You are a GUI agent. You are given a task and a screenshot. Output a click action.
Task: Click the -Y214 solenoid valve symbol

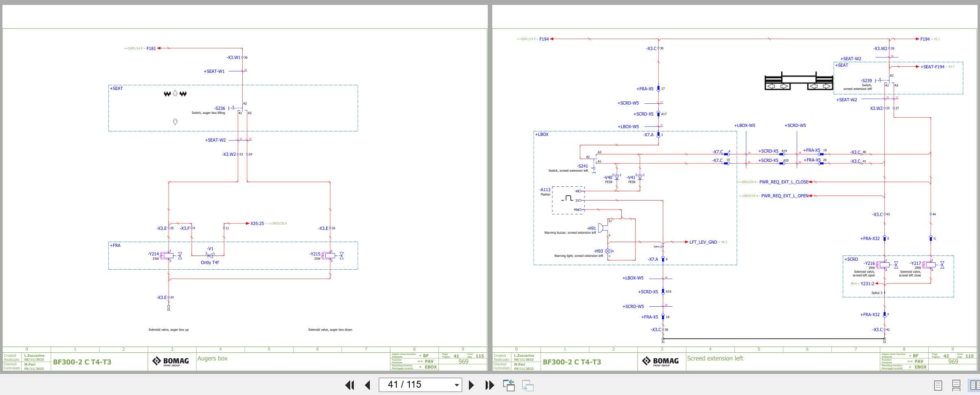(x=169, y=255)
